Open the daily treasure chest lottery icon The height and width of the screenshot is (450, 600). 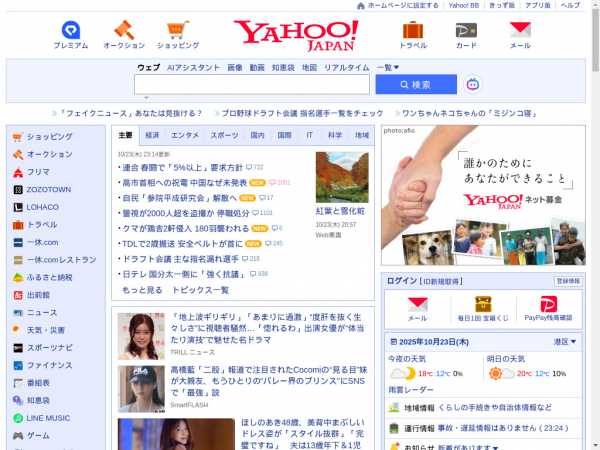(x=482, y=304)
